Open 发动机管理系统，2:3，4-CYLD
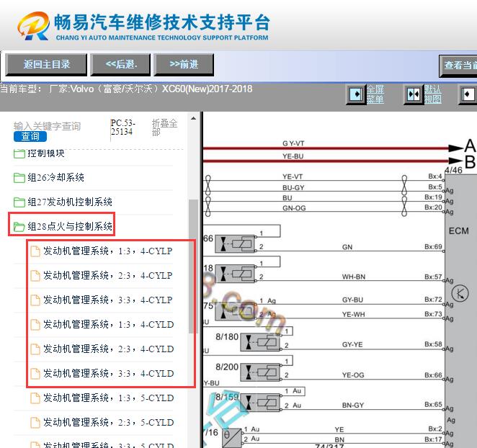The height and width of the screenshot is (448, 477). click(x=108, y=349)
